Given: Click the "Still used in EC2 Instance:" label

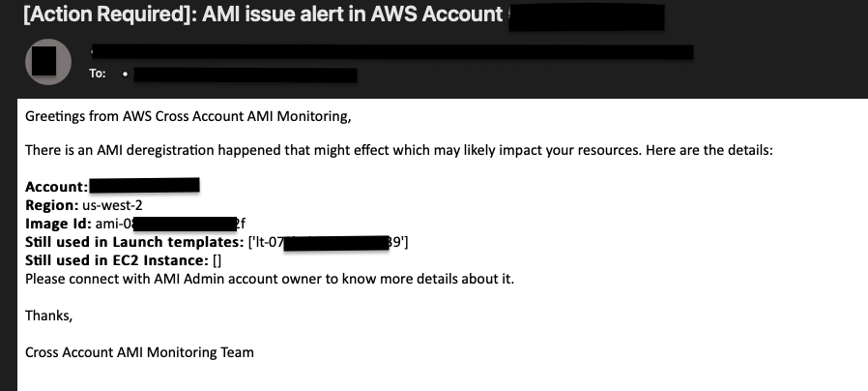Looking at the screenshot, I should (x=117, y=260).
